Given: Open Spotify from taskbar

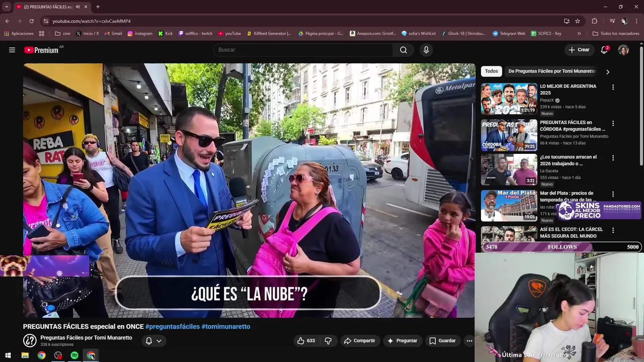Looking at the screenshot, I should coord(74,355).
